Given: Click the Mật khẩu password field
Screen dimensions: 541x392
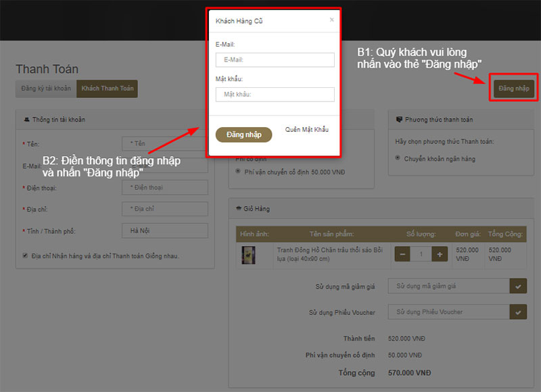Looking at the screenshot, I should click(x=275, y=95).
